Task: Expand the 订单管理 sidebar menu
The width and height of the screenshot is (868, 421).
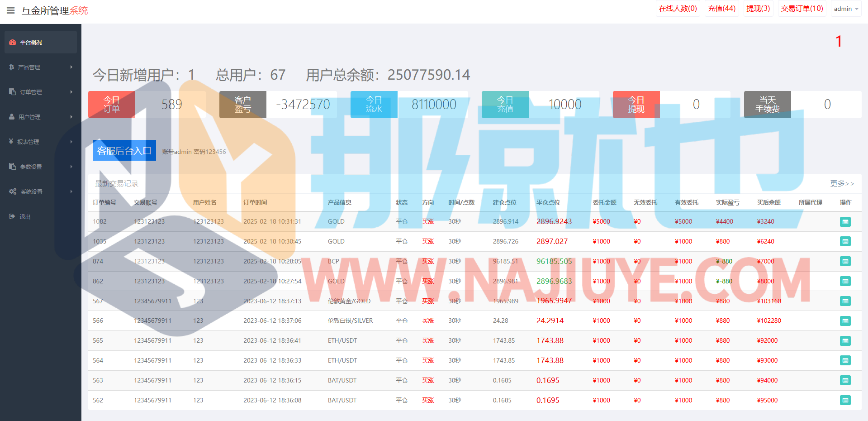Action: tap(40, 92)
